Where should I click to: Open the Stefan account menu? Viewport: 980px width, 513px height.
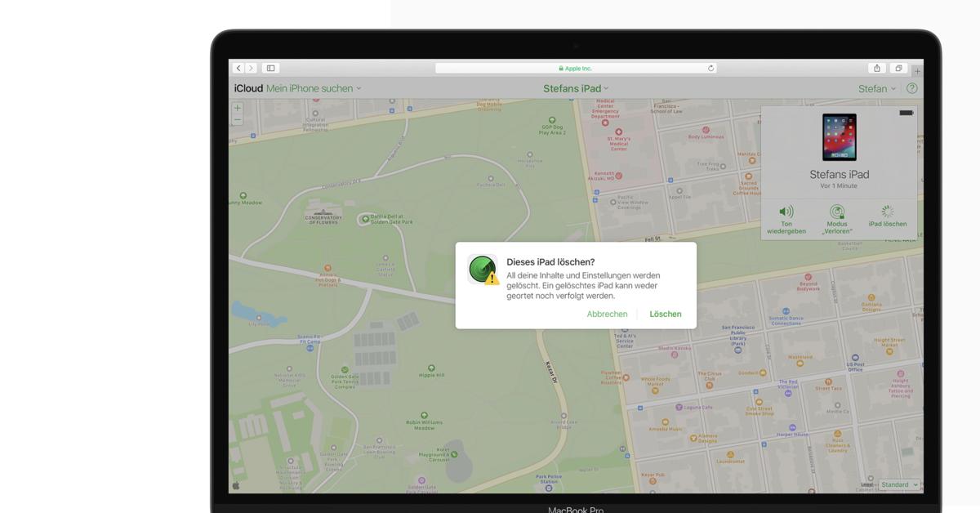coord(876,88)
